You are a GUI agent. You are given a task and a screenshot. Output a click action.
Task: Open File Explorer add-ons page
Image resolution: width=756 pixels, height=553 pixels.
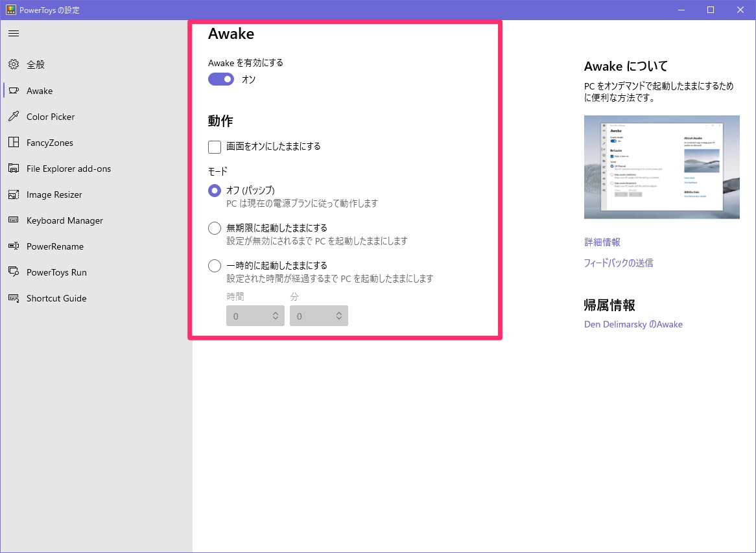(97, 169)
